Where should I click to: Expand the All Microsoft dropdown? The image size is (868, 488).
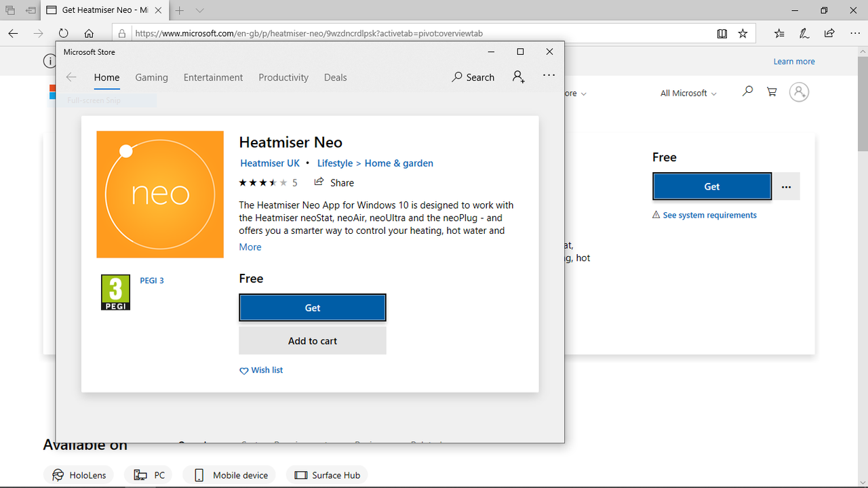tap(688, 93)
